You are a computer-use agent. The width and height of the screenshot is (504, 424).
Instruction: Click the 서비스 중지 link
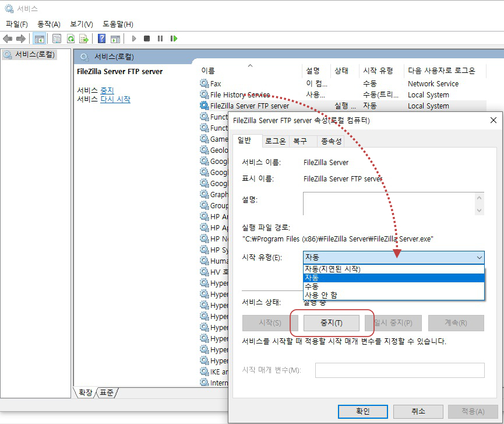[x=107, y=90]
